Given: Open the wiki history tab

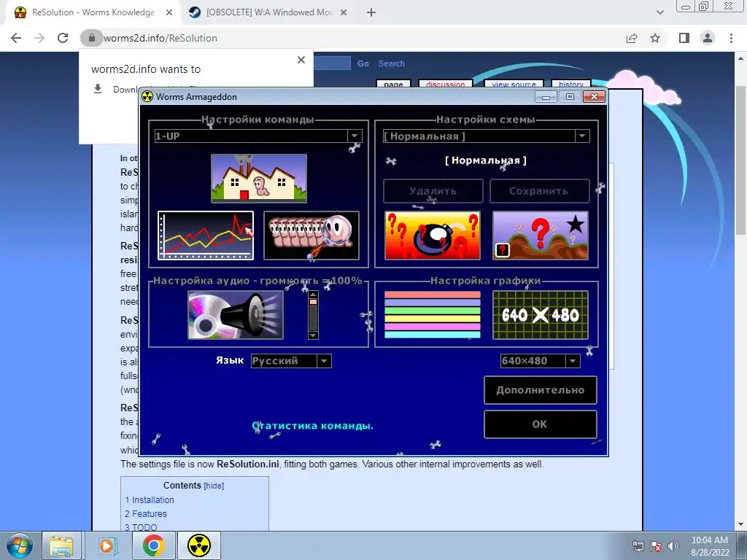Looking at the screenshot, I should (x=570, y=85).
